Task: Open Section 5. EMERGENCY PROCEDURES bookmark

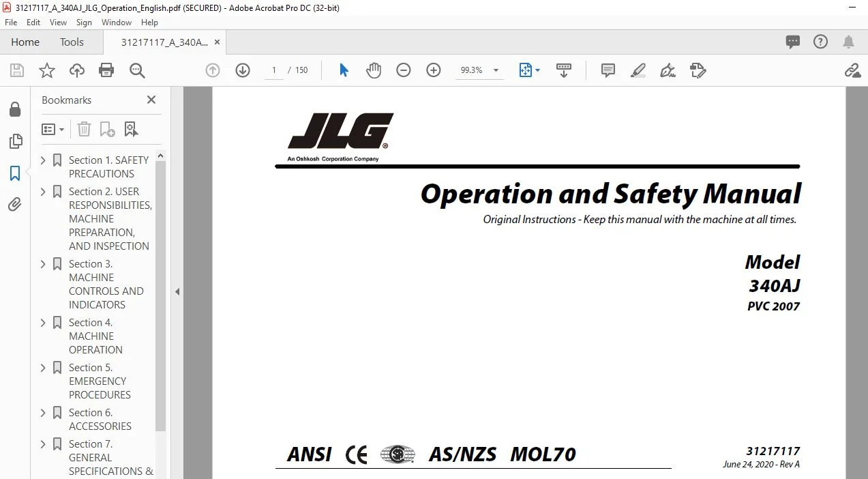Action: click(100, 381)
